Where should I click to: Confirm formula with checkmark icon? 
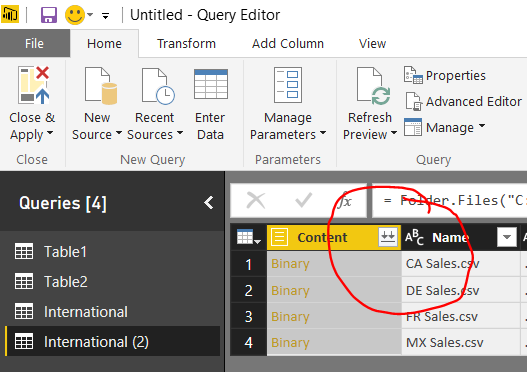303,201
